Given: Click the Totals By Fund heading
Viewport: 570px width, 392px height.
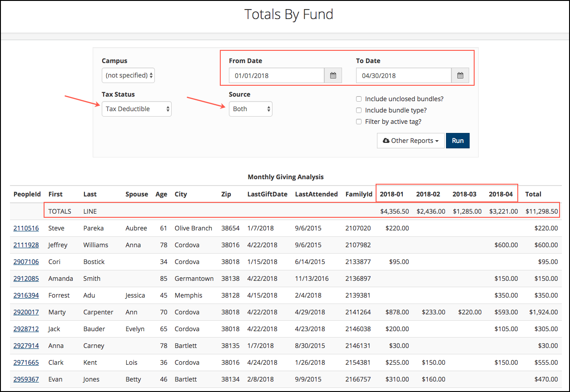Looking at the screenshot, I should point(289,14).
